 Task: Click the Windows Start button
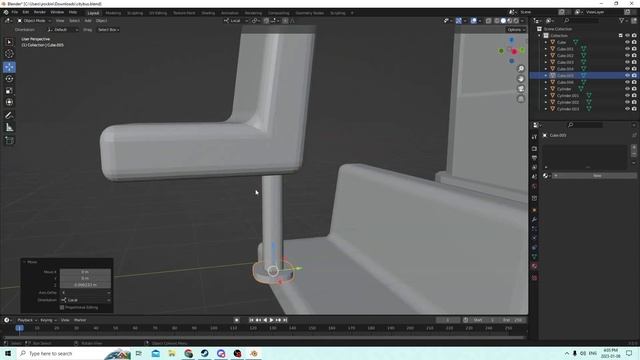(7, 353)
